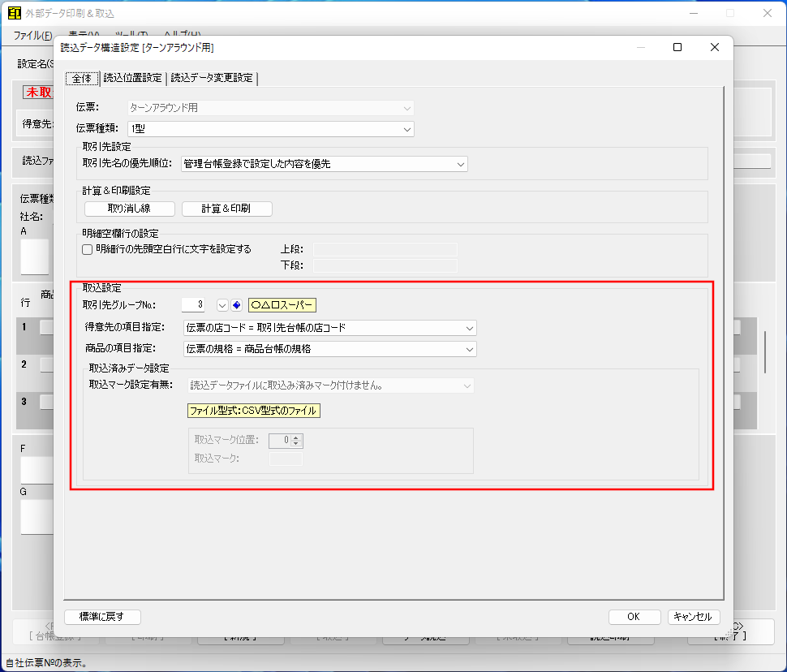This screenshot has width=787, height=672.
Task: Click the 外部データ印刷＆取込 application icon
Action: [14, 13]
